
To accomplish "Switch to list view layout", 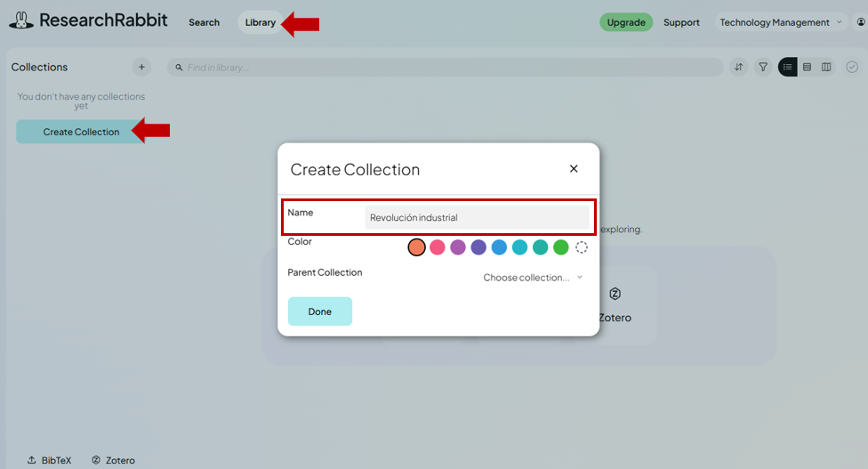I will click(x=788, y=67).
